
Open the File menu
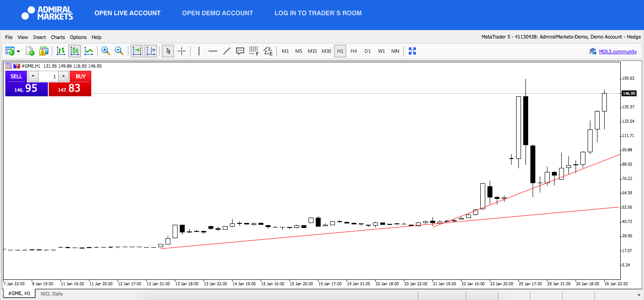9,37
